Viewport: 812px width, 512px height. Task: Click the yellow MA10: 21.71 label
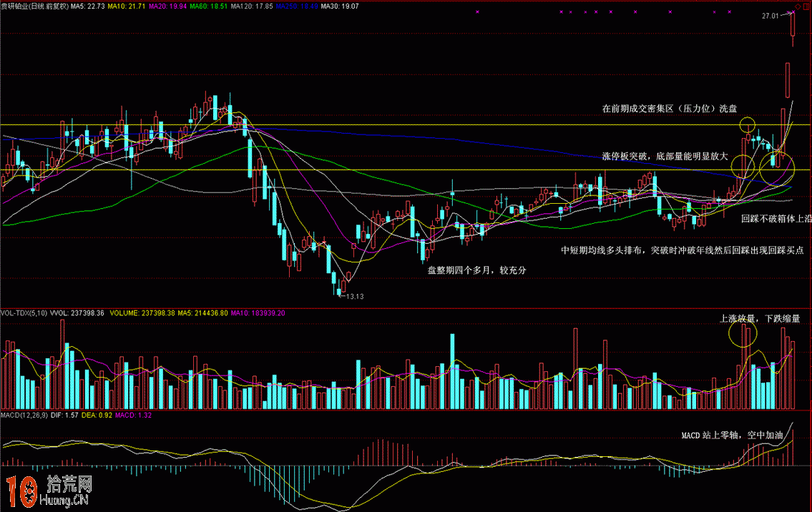coord(127,6)
